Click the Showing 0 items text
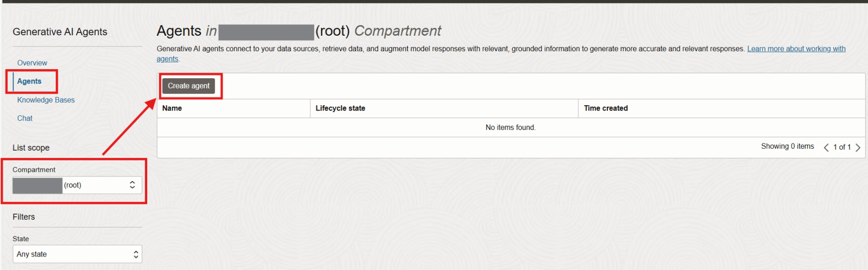Screen dimensions: 868x270 click(787, 146)
